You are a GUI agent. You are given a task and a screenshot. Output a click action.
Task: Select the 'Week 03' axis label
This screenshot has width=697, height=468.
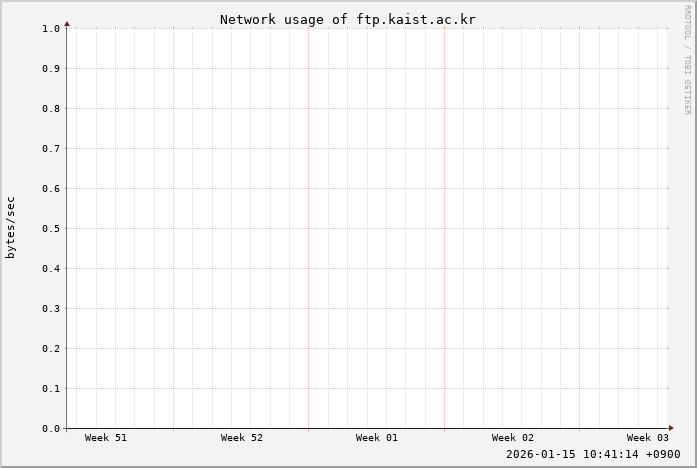(647, 438)
